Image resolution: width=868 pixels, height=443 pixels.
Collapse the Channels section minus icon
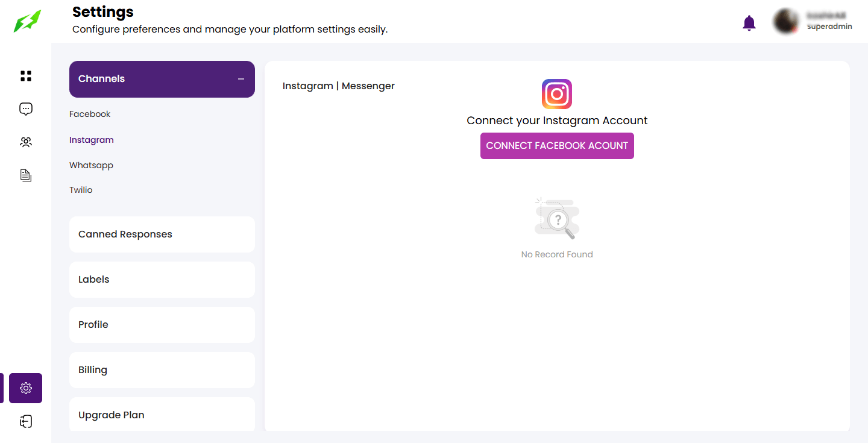241,79
